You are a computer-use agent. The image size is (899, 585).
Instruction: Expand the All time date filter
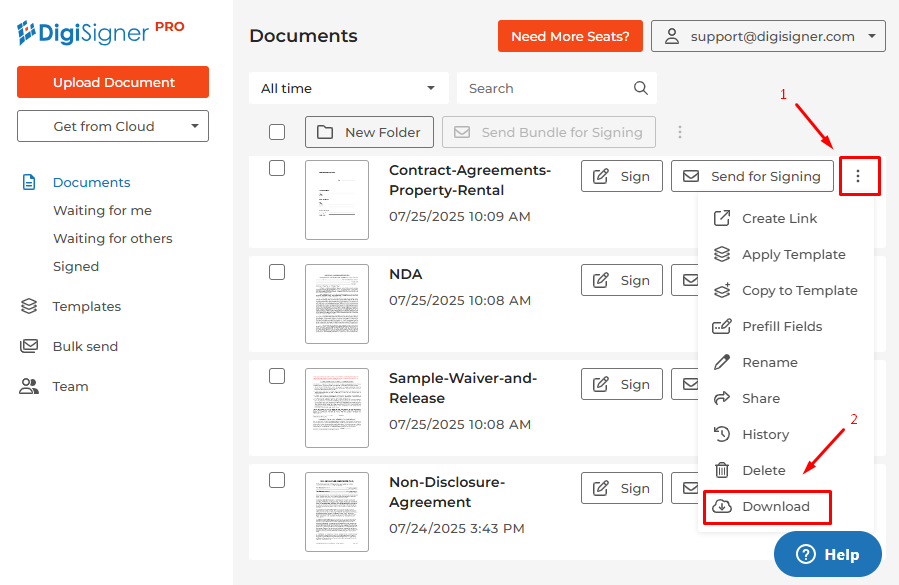(349, 88)
